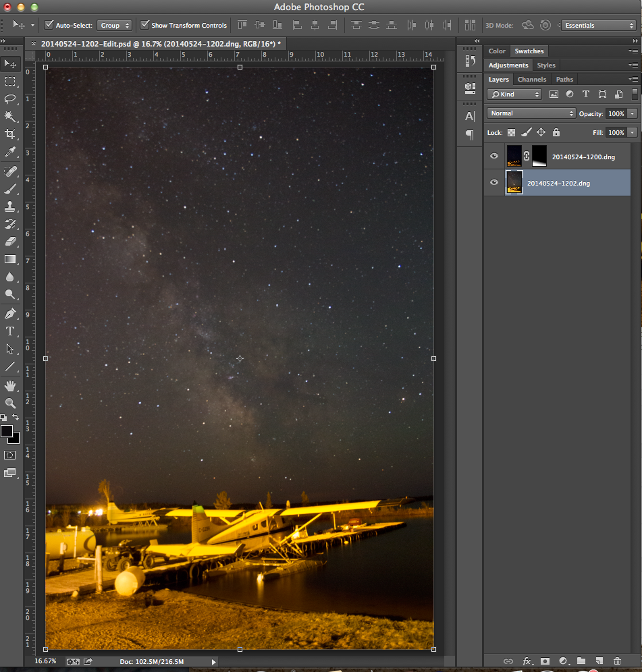Image resolution: width=642 pixels, height=672 pixels.
Task: Select the Crop tool
Action: point(10,134)
